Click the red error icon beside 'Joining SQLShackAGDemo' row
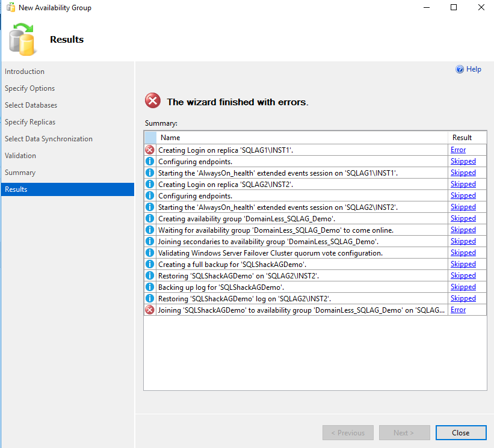The width and height of the screenshot is (494, 448). pos(150,310)
